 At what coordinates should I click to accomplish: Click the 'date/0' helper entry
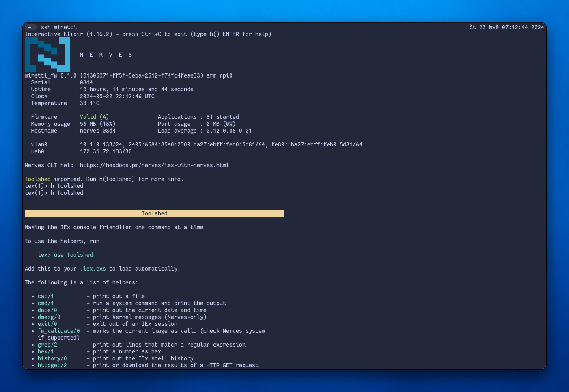(x=47, y=310)
